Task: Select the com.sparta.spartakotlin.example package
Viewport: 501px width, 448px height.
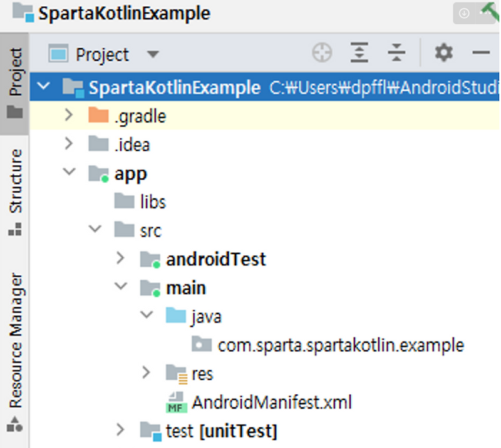Action: click(x=340, y=344)
